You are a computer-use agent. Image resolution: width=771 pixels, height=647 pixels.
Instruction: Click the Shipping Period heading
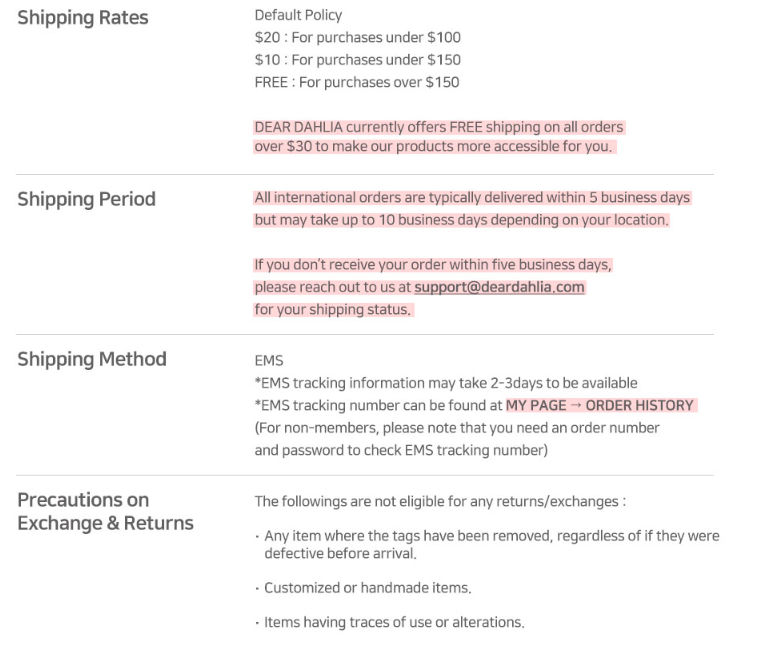pos(87,199)
